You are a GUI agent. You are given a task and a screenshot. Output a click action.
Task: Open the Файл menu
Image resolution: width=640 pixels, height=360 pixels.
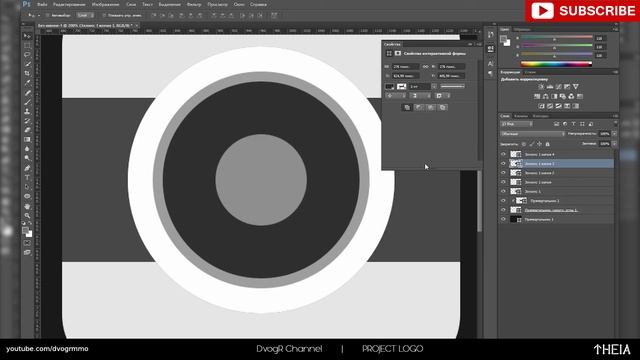click(x=42, y=4)
